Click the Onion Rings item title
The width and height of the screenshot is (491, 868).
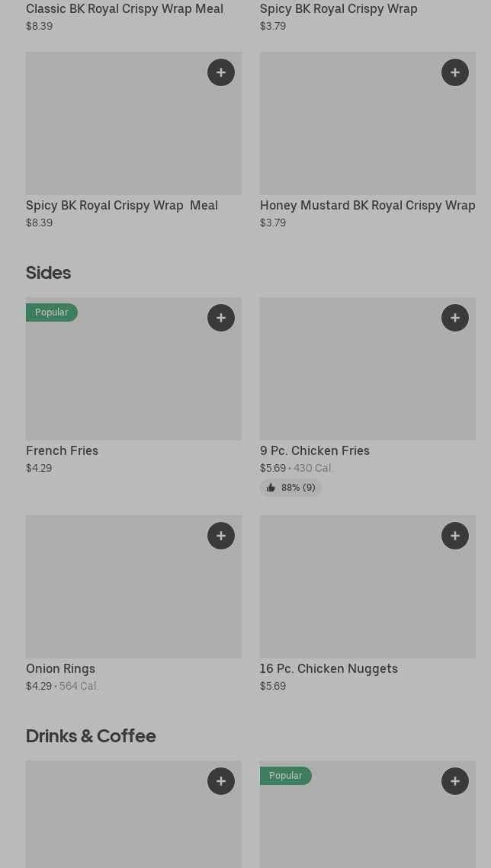click(61, 668)
